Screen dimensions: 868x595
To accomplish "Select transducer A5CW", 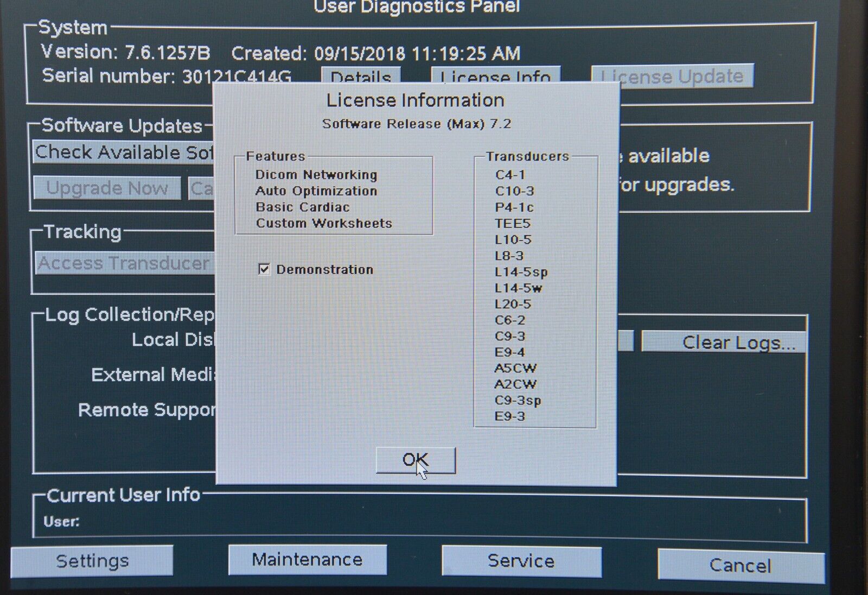I will pyautogui.click(x=515, y=368).
